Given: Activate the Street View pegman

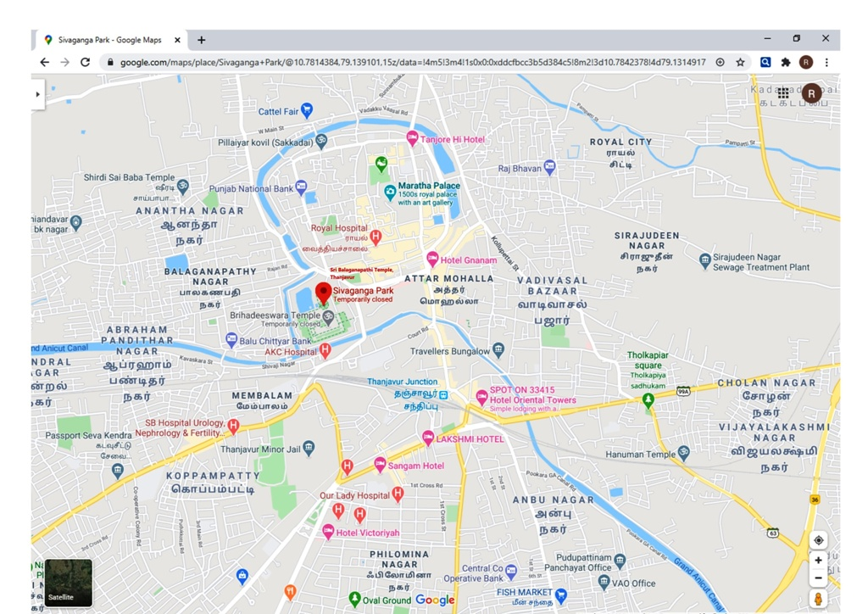Looking at the screenshot, I should pyautogui.click(x=818, y=599).
